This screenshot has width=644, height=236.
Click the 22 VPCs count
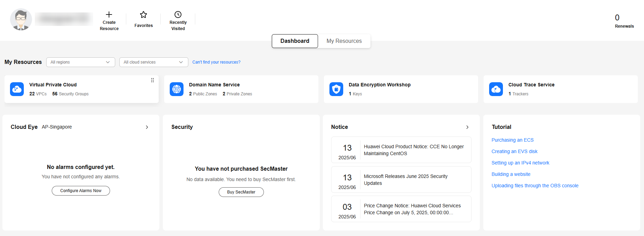38,94
